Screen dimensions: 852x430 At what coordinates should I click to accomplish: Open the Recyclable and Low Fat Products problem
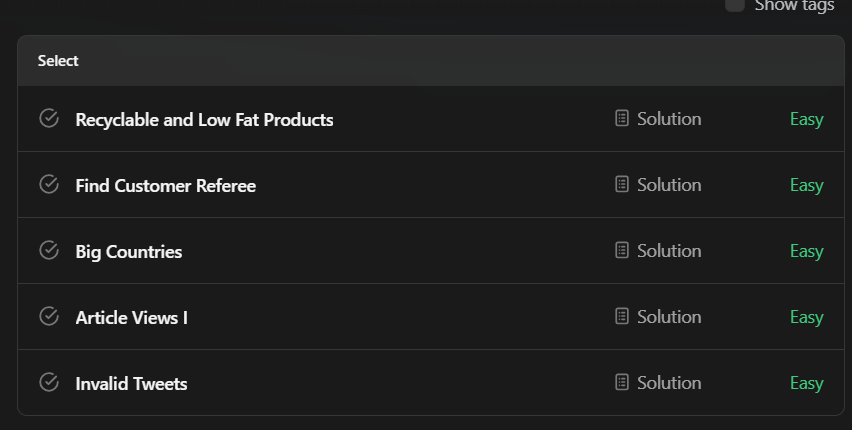click(x=204, y=120)
